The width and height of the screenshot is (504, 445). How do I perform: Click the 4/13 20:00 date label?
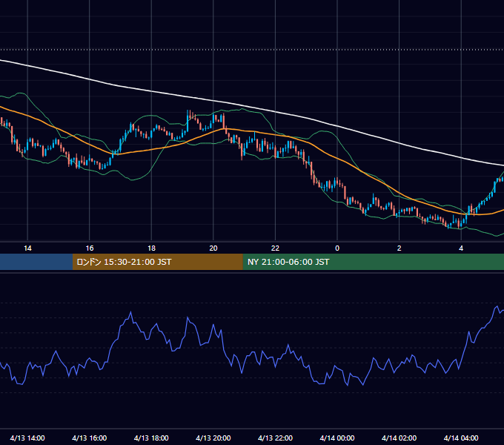point(213,438)
